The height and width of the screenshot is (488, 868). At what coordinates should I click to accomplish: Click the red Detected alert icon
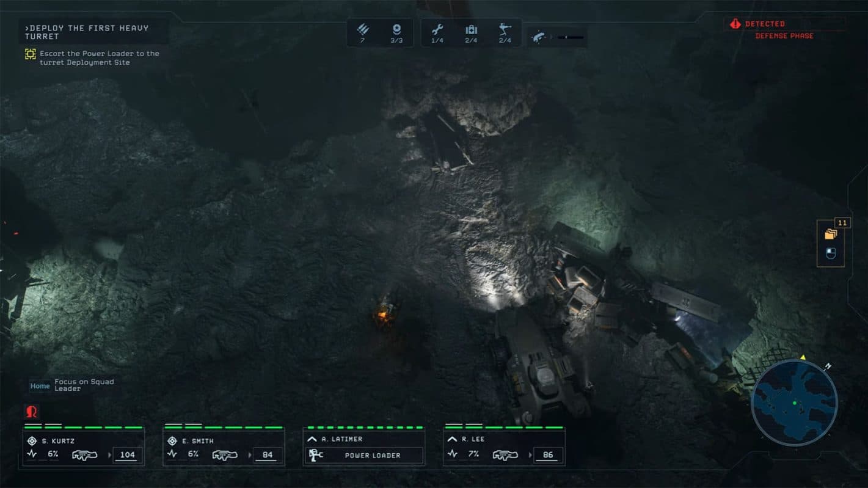(735, 24)
